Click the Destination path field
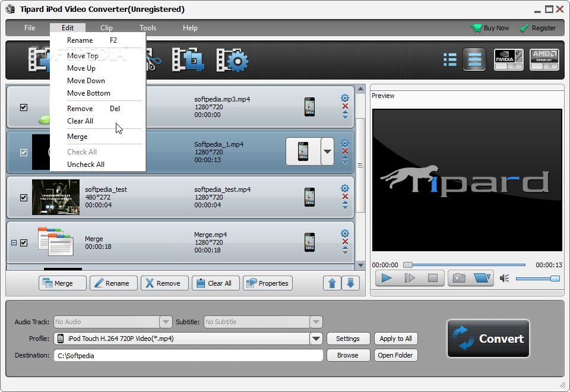This screenshot has width=570, height=392. tap(188, 356)
